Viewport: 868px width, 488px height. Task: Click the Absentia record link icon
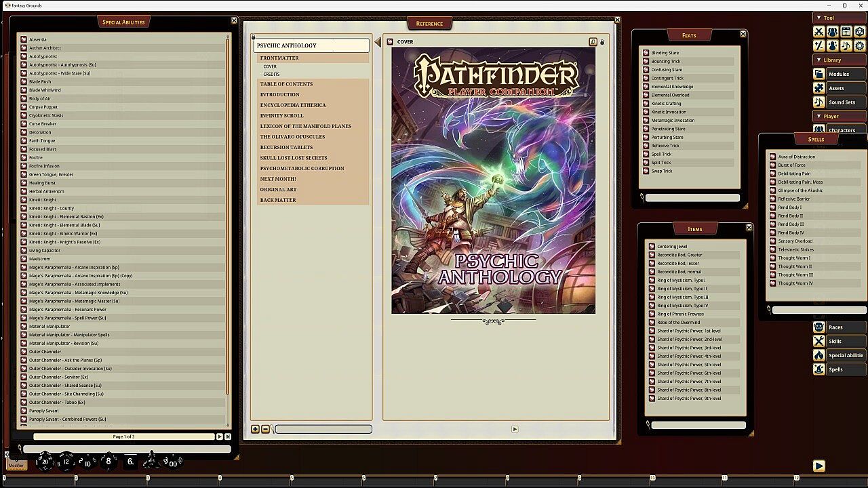[x=24, y=39]
